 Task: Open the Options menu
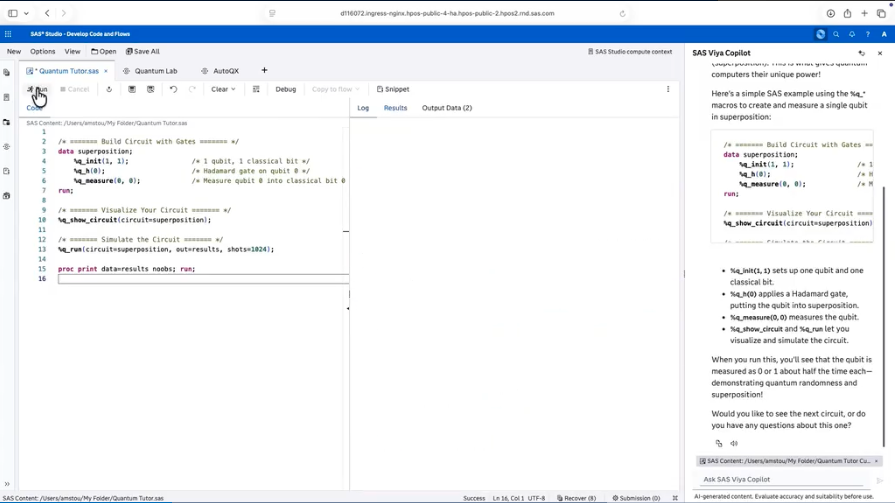click(x=43, y=51)
